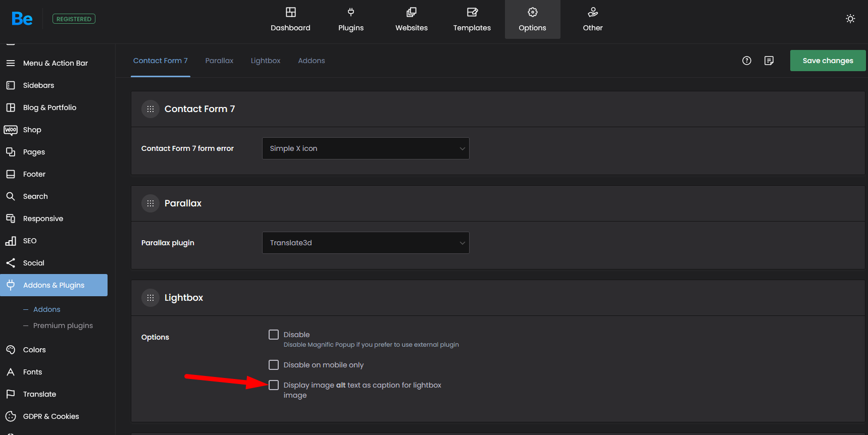Toggle light mode sun icon

850,19
